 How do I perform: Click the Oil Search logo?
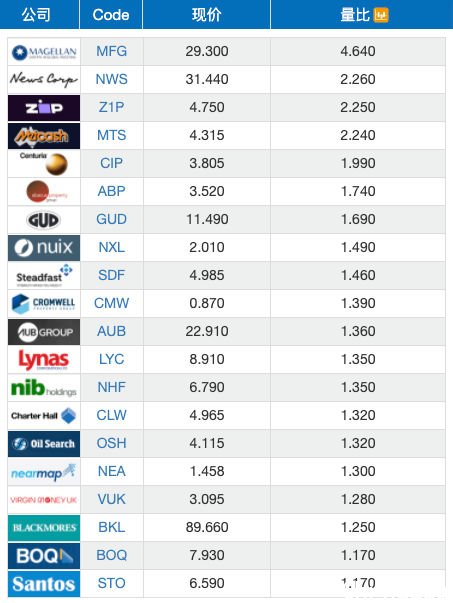point(44,444)
